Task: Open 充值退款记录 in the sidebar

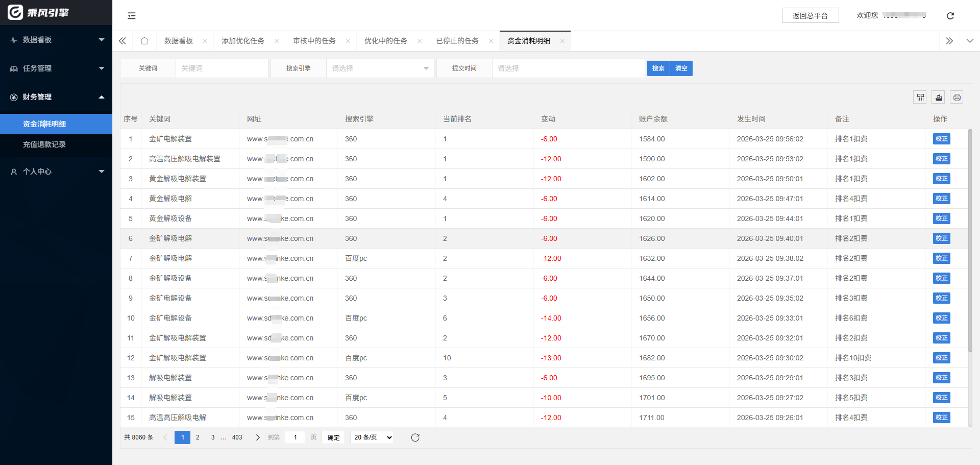Action: click(x=44, y=144)
